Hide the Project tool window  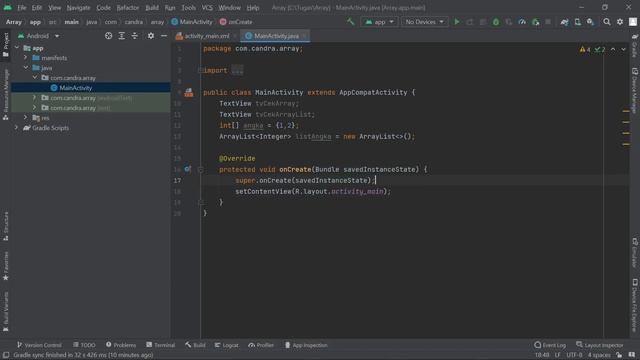point(164,36)
